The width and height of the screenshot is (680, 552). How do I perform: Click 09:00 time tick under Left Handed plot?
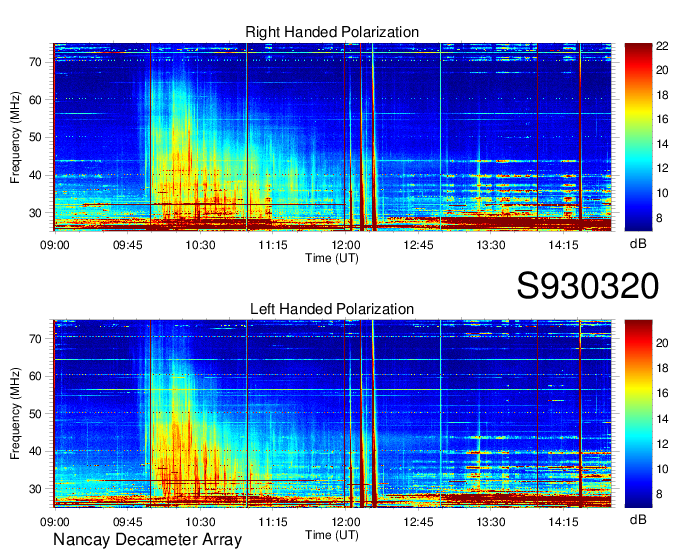point(55,522)
